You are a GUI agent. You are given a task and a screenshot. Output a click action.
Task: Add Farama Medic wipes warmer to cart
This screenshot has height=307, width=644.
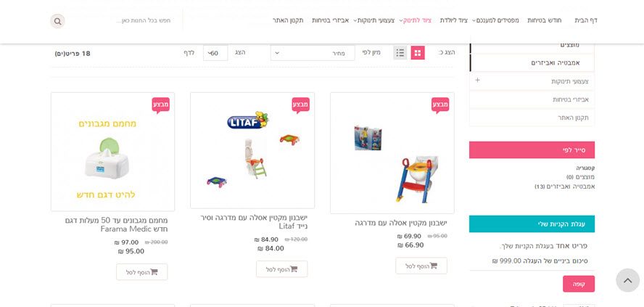[x=141, y=272]
